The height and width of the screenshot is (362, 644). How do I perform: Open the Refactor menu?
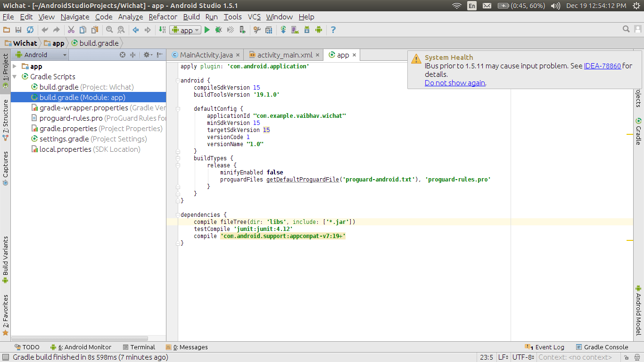click(x=163, y=17)
